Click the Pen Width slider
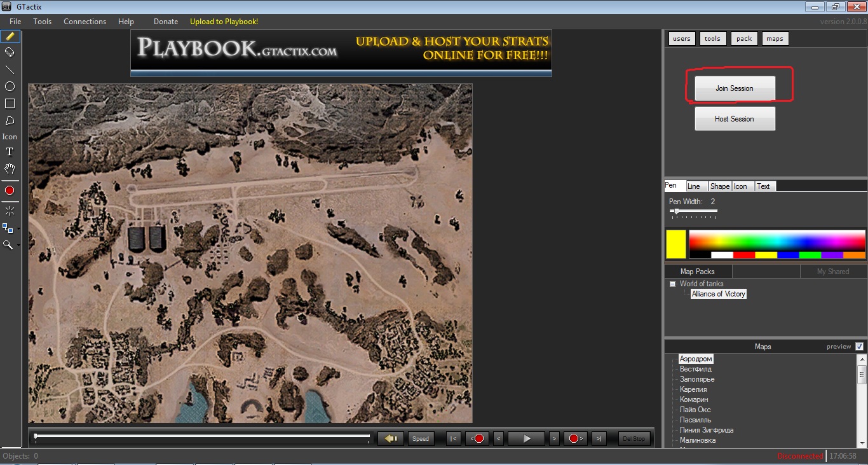Image resolution: width=868 pixels, height=465 pixels. (x=693, y=211)
